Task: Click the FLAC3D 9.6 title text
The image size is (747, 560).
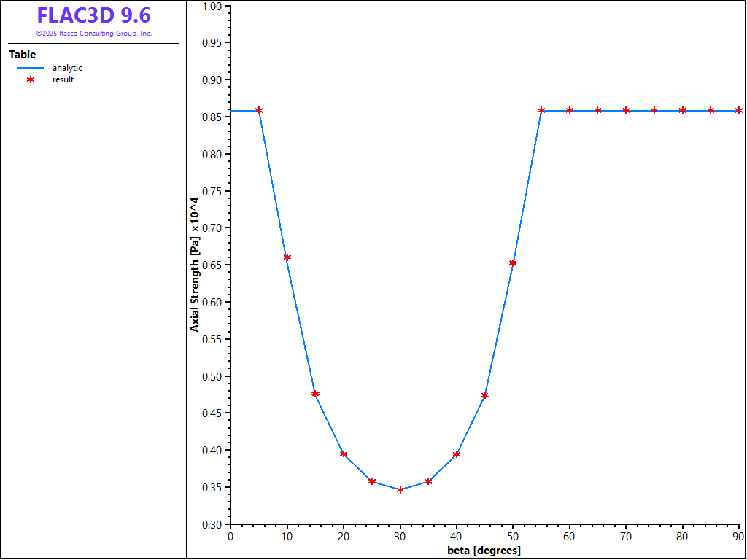Action: [93, 15]
